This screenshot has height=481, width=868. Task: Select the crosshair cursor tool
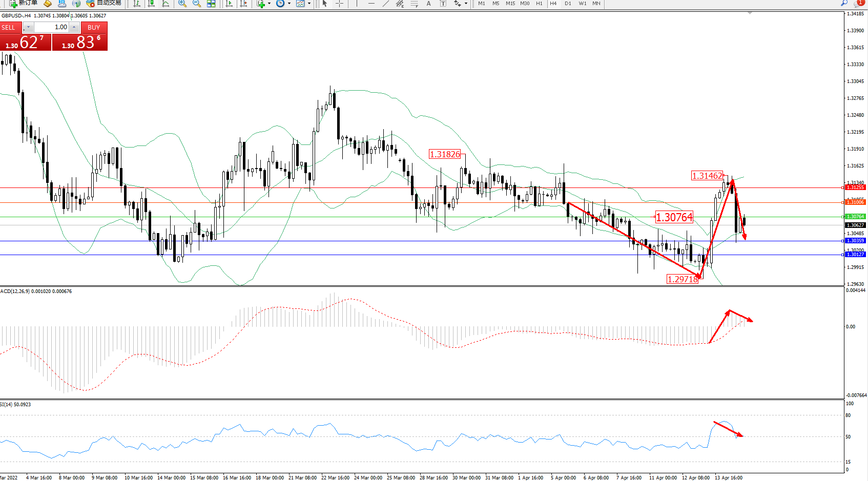tap(339, 4)
